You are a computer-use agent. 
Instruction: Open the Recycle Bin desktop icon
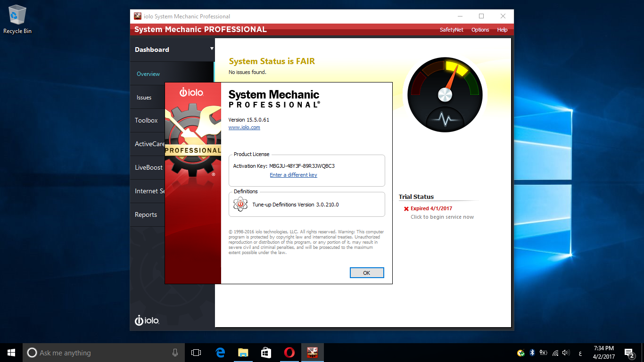[17, 19]
